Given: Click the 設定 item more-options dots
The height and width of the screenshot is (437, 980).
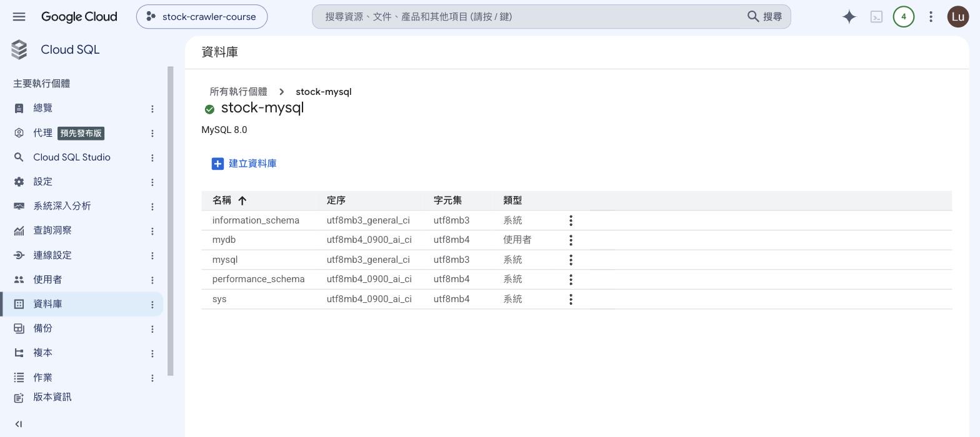Looking at the screenshot, I should coord(152,182).
